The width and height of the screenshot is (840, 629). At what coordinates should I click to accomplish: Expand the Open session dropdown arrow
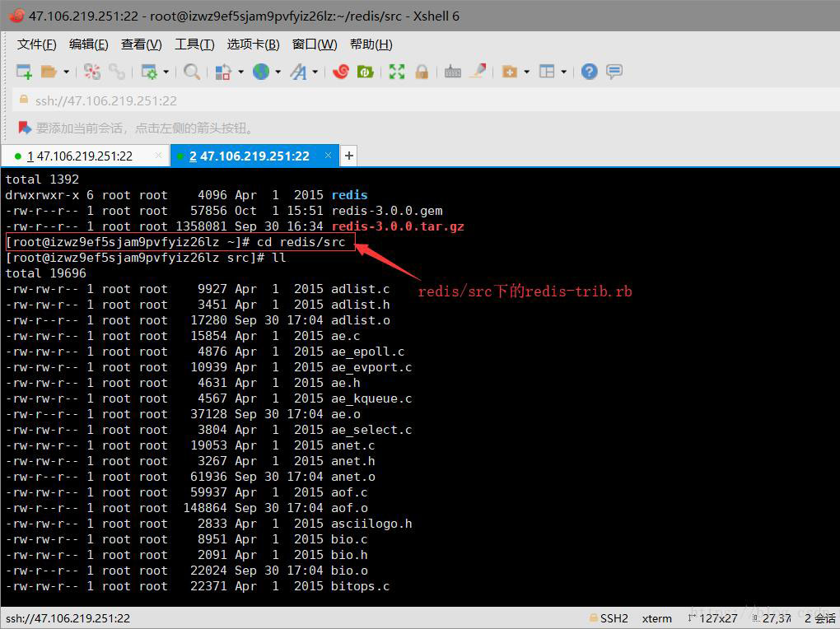tap(66, 72)
